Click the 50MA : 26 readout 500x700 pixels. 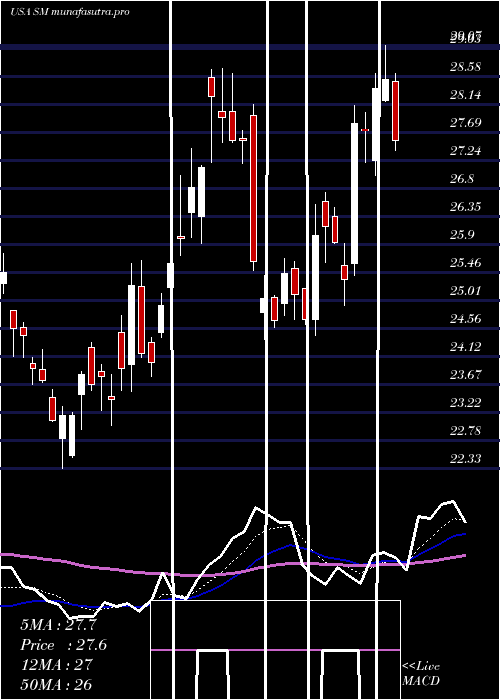(56, 684)
